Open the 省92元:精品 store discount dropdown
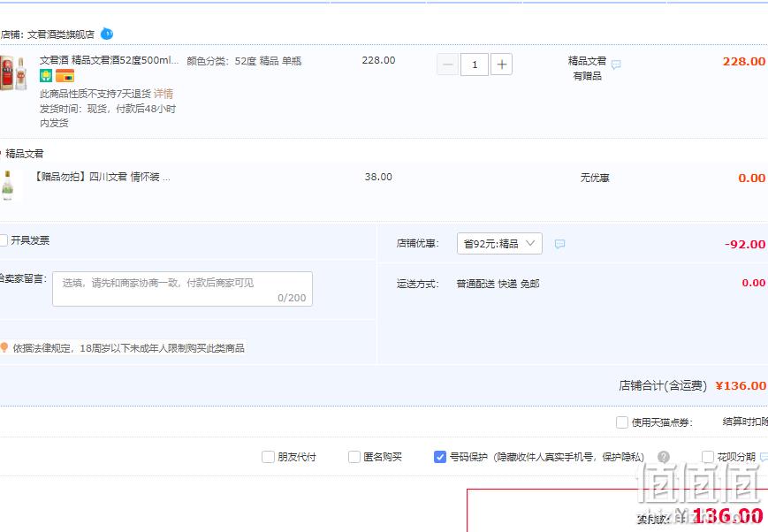This screenshot has height=532, width=768. [x=499, y=244]
